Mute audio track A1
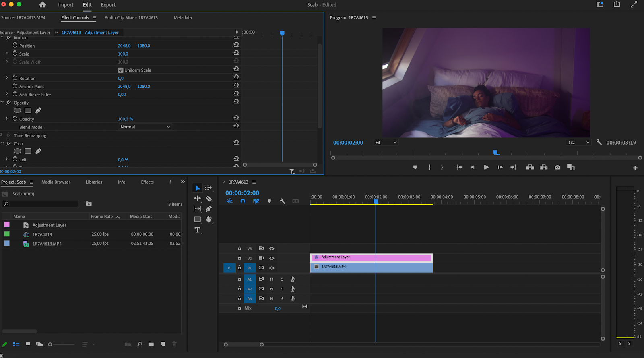 click(x=272, y=279)
